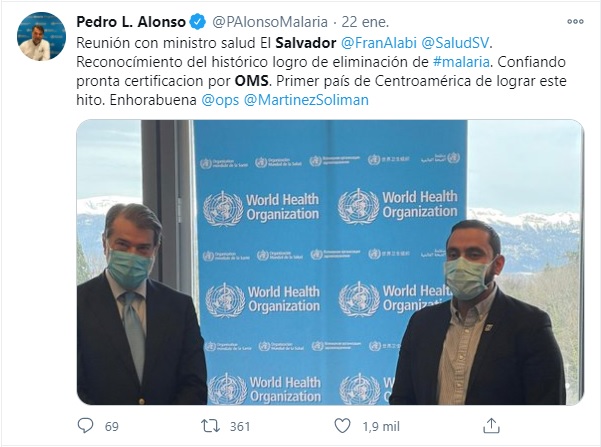Click the 1,9 mil likes count

(381, 426)
